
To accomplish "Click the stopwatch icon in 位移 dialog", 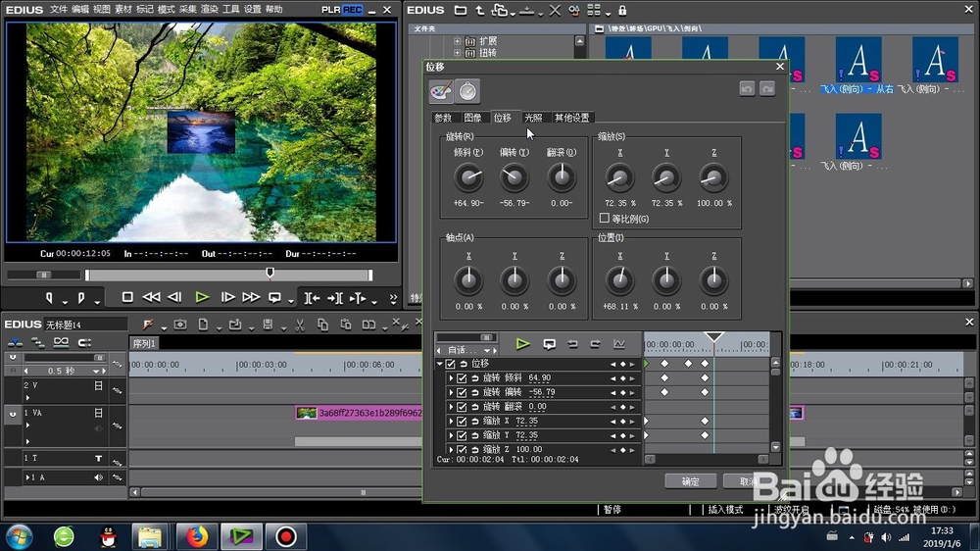I will pos(467,91).
